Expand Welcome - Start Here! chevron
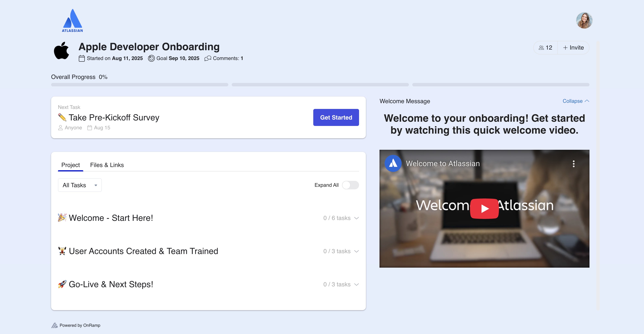Screen dimensions: 644x334 point(356,218)
